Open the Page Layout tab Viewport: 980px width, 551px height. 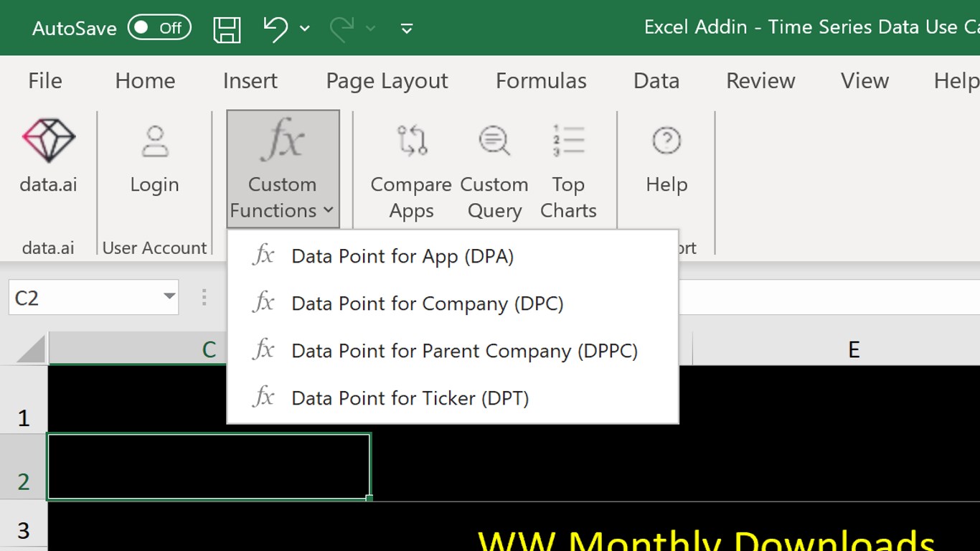click(x=387, y=81)
